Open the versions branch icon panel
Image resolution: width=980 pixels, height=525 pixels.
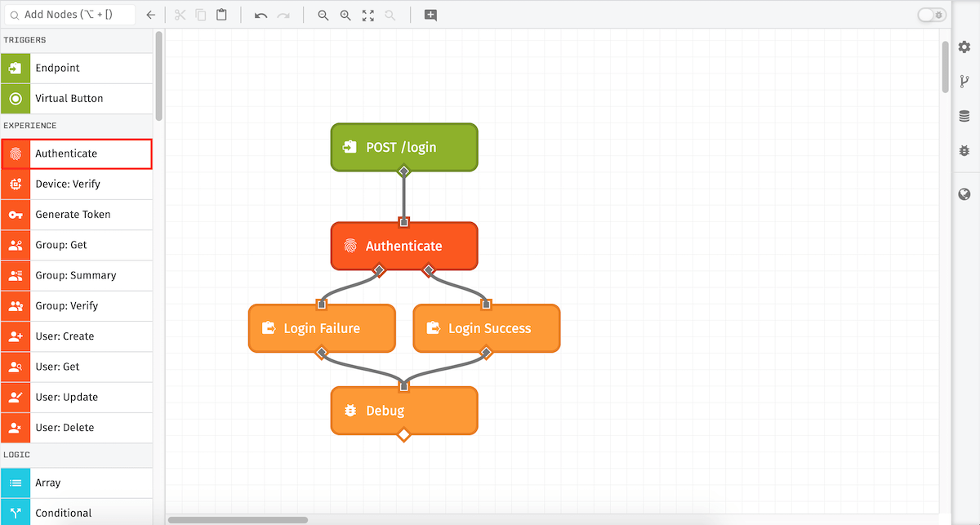pos(964,81)
